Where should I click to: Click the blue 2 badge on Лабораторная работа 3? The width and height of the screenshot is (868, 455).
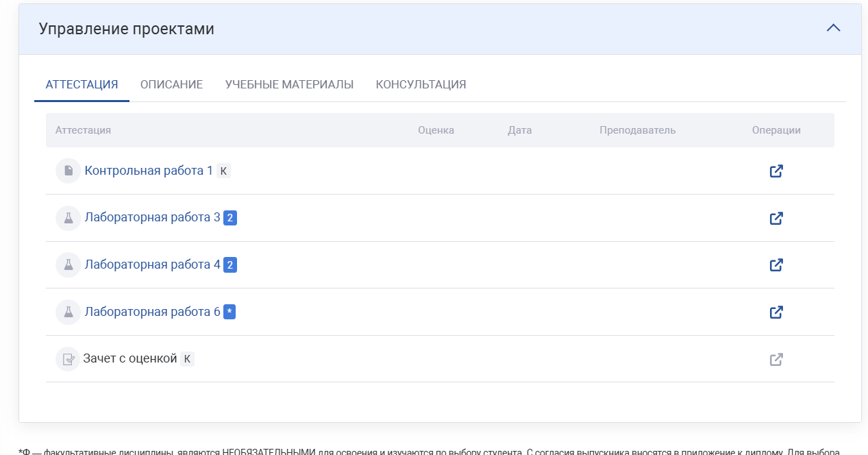[230, 219]
